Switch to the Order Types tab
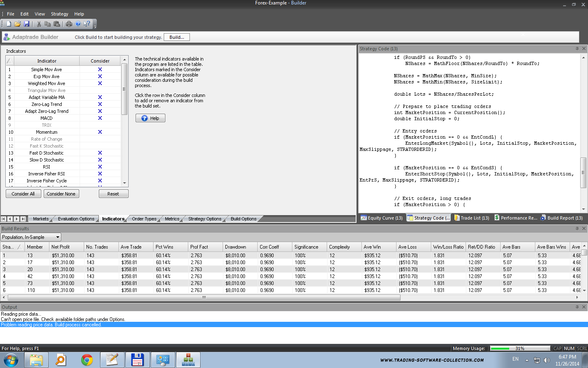Image resolution: width=588 pixels, height=368 pixels. [144, 219]
